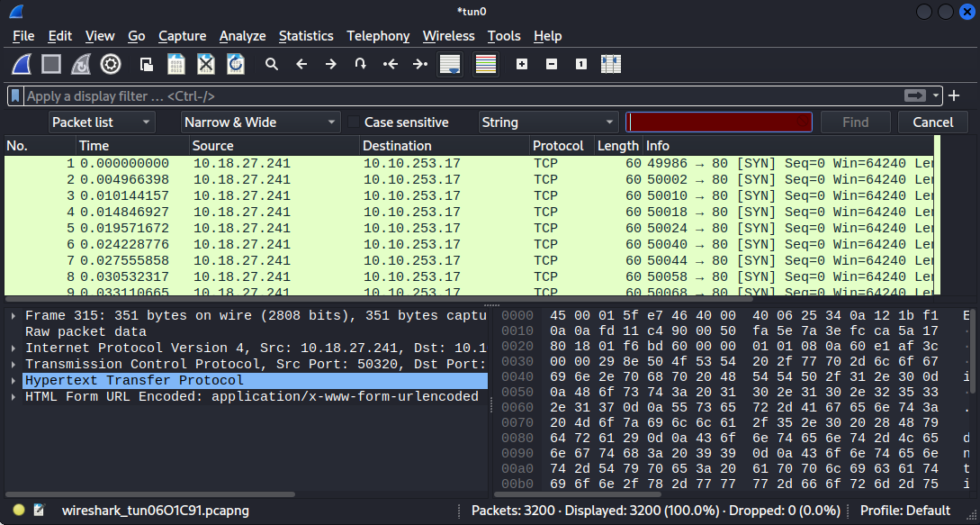
Task: Reset packet text to normal size
Action: click(581, 64)
